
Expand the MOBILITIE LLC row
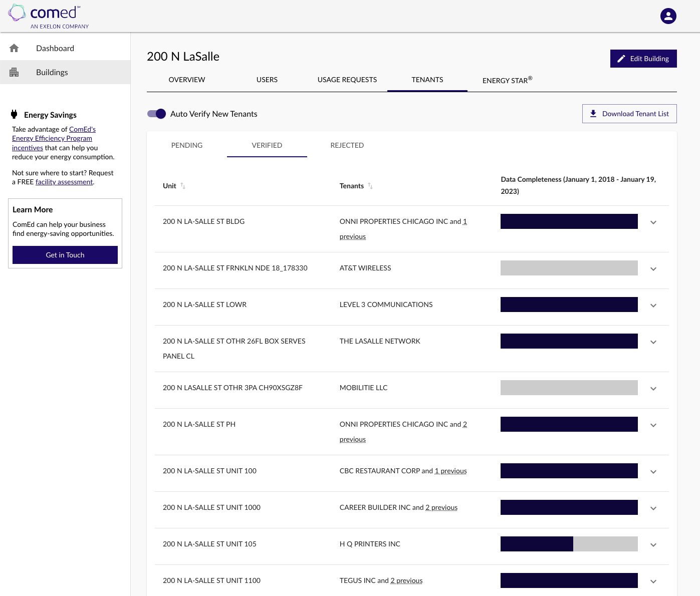click(653, 389)
